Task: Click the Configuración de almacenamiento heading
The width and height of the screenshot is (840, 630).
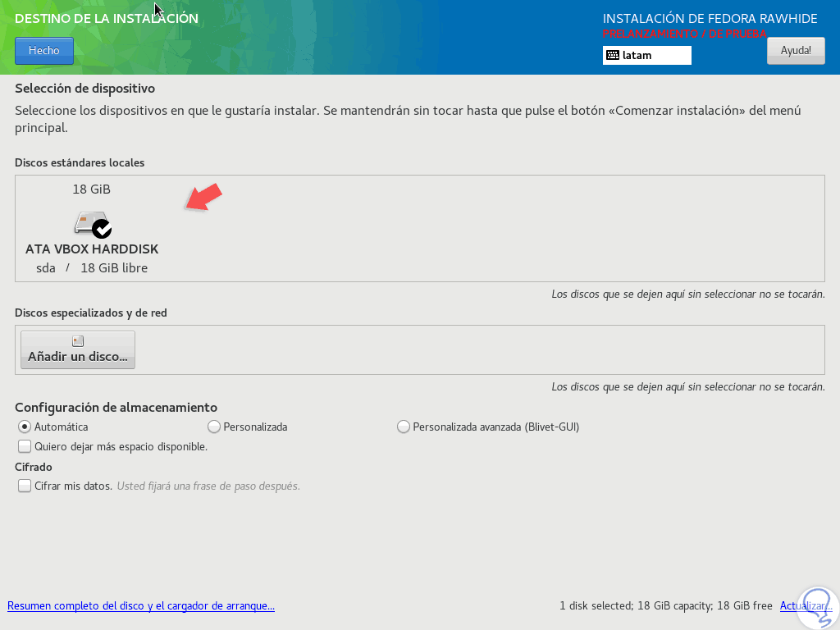Action: point(116,408)
